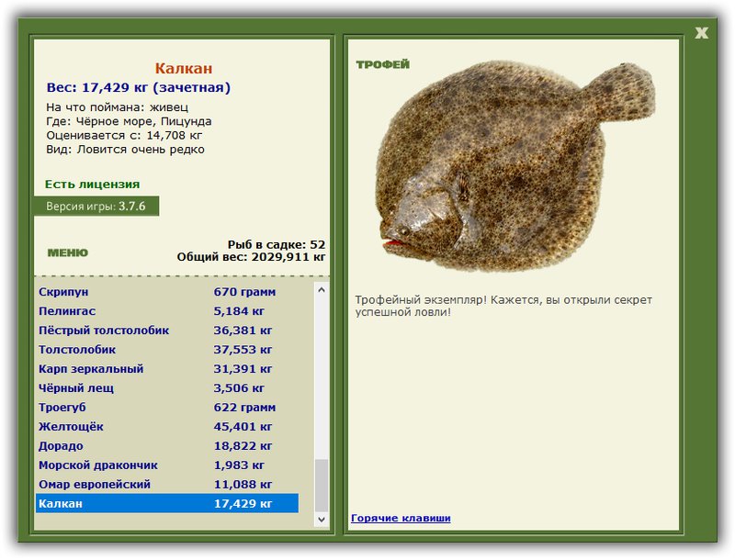Screen dimensions: 735x560
Task: Select Скрипун in the fish list
Action: (x=167, y=292)
